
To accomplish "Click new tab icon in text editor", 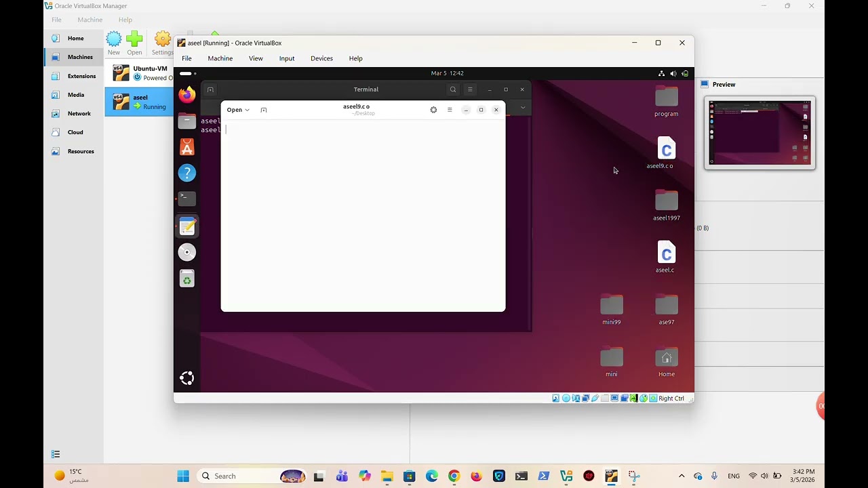I will [264, 110].
